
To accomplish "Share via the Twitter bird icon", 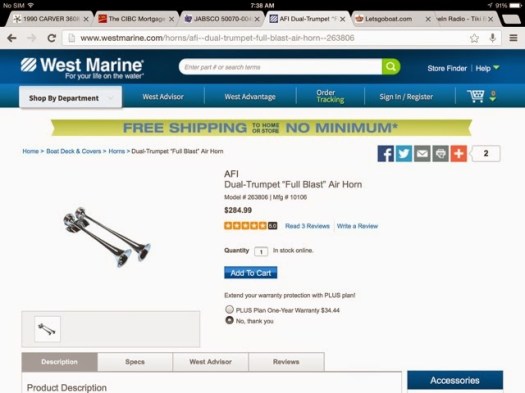I will [404, 154].
